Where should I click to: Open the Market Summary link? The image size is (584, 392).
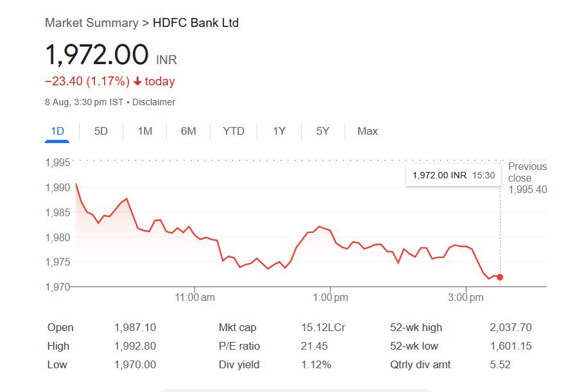coord(91,23)
